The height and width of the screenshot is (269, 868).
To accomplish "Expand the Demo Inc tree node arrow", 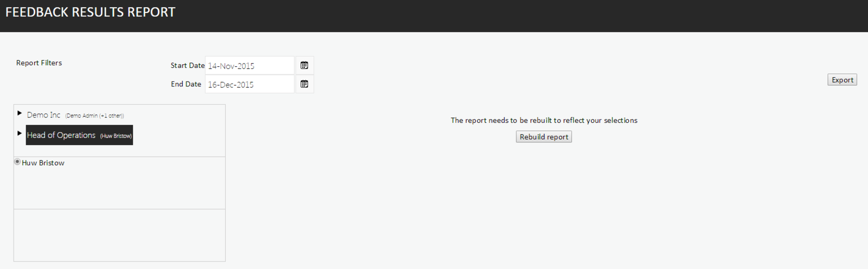I will 20,113.
